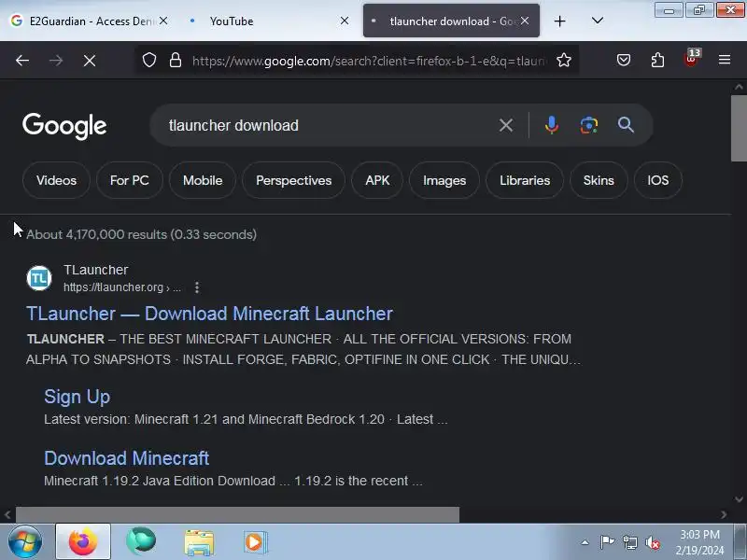Click the vertical scrollbar thumb
Image resolution: width=747 pixels, height=560 pixels.
click(739, 129)
